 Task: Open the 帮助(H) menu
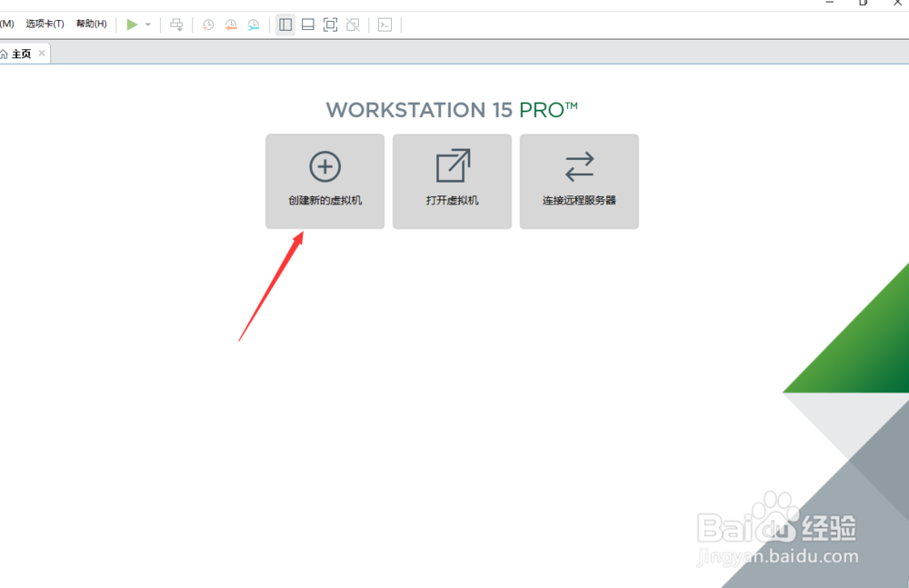(x=92, y=24)
